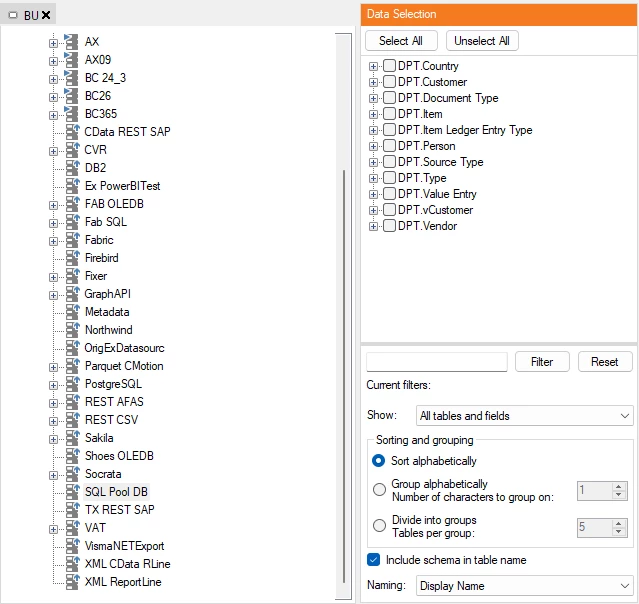The image size is (639, 604).
Task: Click the Metadata data source icon
Action: click(73, 312)
